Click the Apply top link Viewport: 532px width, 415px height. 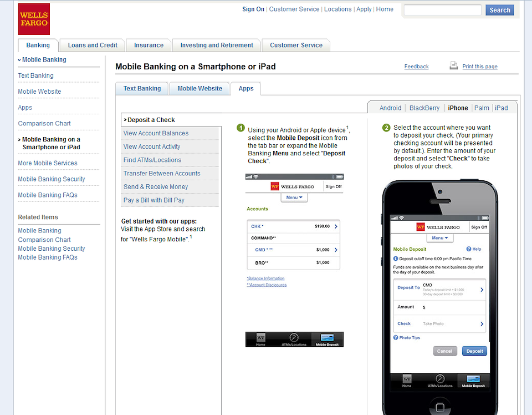coord(364,9)
